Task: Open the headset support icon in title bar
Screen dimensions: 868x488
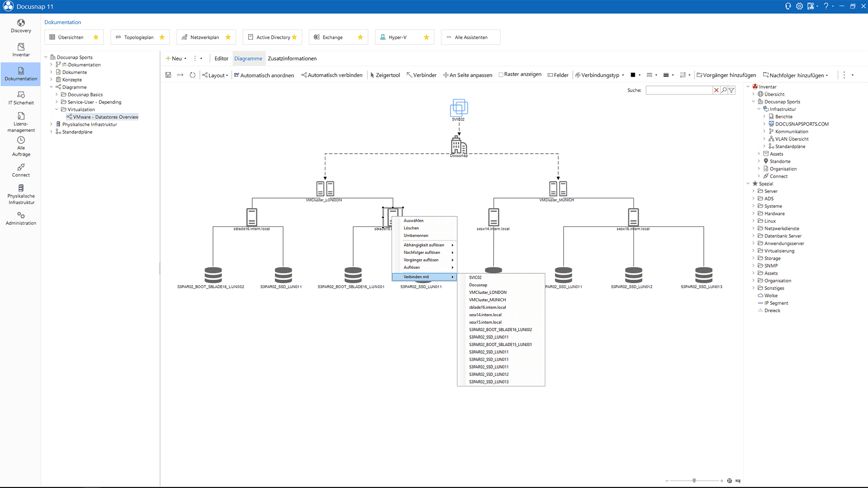Action: (x=788, y=6)
